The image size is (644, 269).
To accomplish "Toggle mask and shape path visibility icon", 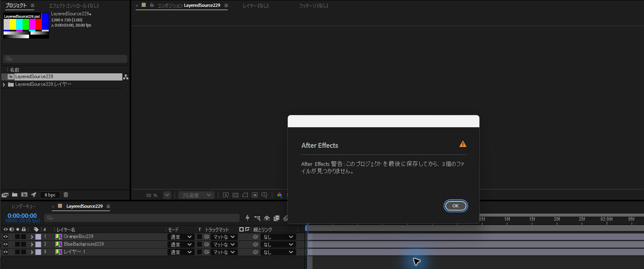I will point(245,195).
